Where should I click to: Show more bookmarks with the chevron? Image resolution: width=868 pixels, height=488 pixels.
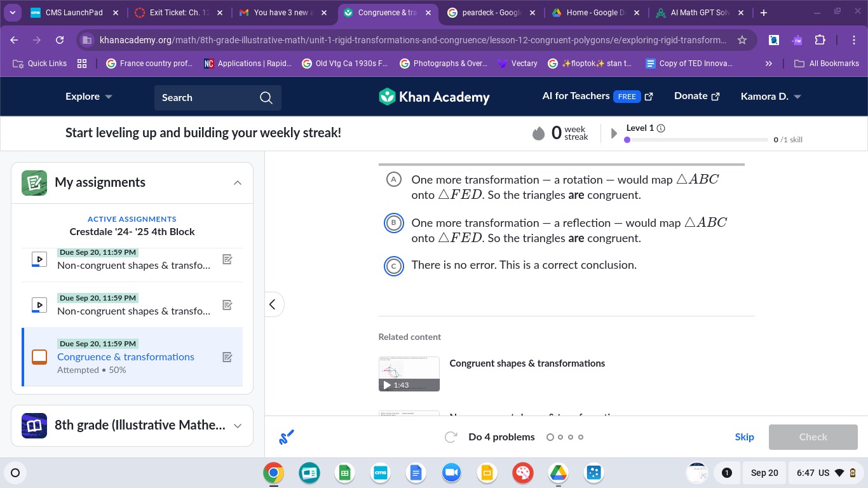tap(769, 64)
